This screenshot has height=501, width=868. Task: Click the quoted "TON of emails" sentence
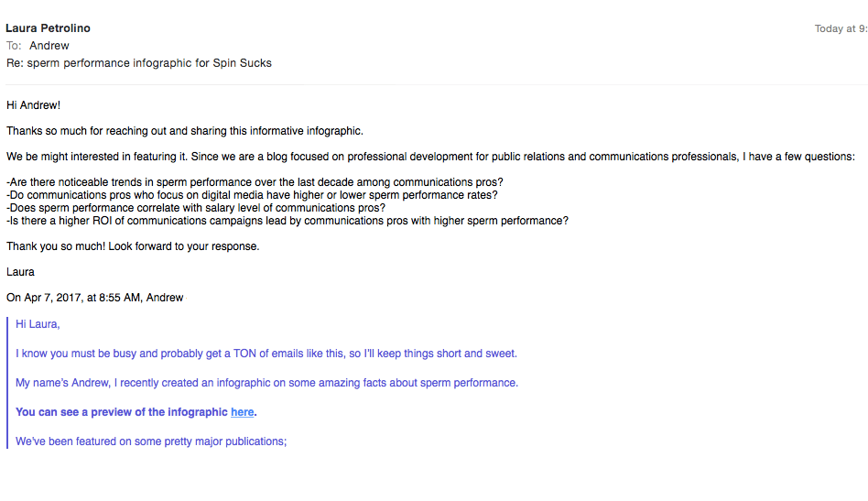point(266,354)
